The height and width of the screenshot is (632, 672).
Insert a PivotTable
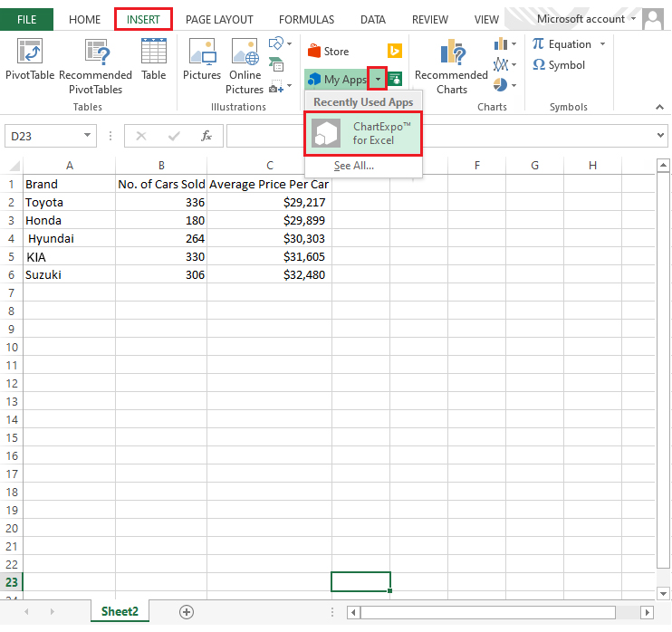tap(30, 59)
